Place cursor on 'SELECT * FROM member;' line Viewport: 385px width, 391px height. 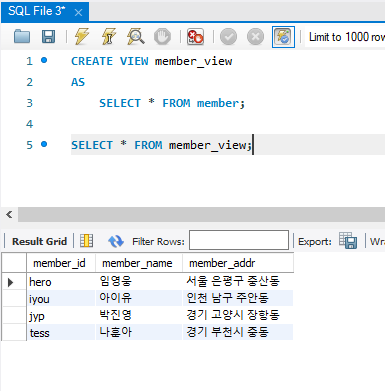172,103
